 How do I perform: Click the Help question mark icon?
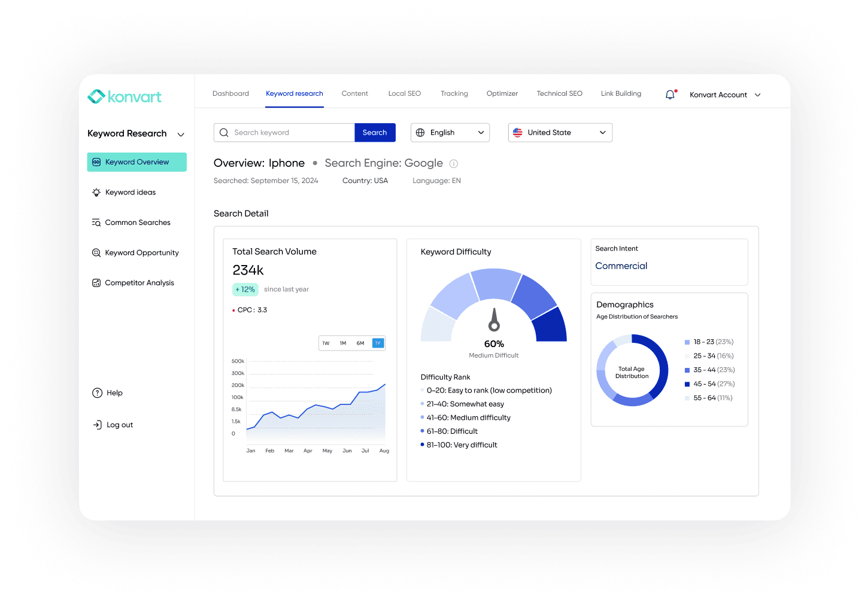coord(97,392)
